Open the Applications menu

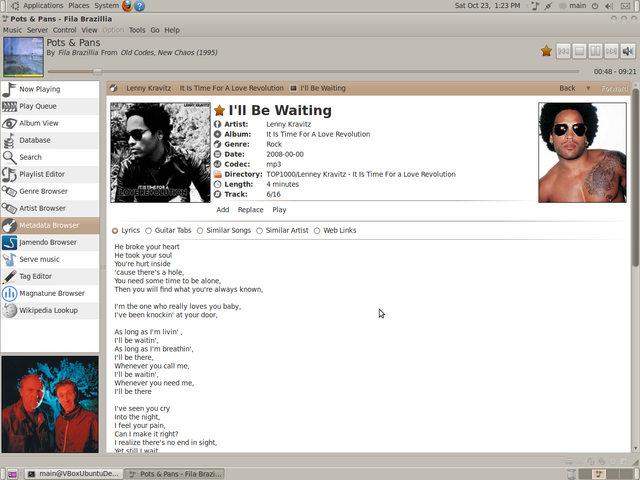(43, 6)
